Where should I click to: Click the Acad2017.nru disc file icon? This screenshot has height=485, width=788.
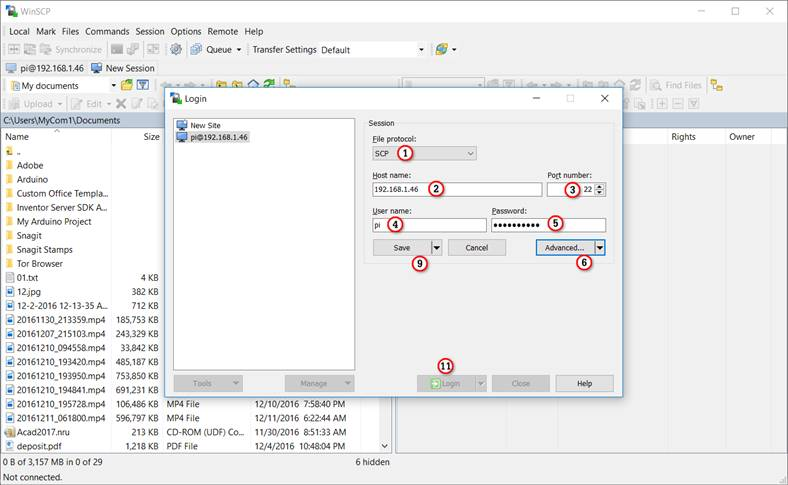pyautogui.click(x=10, y=432)
